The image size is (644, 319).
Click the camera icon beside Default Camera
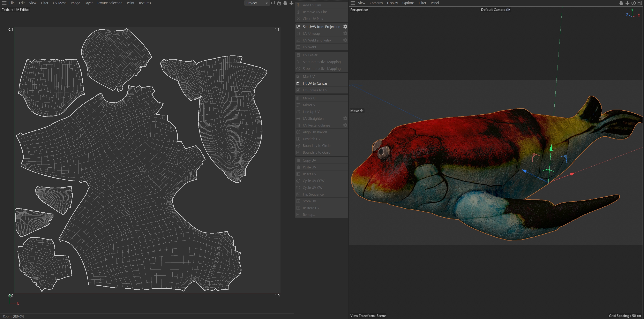(508, 9)
